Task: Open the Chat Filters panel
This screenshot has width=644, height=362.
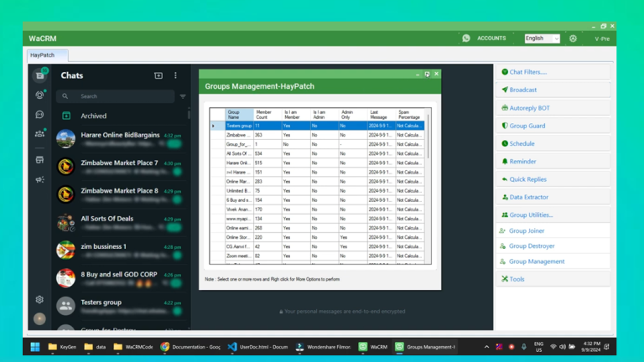Action: click(527, 72)
